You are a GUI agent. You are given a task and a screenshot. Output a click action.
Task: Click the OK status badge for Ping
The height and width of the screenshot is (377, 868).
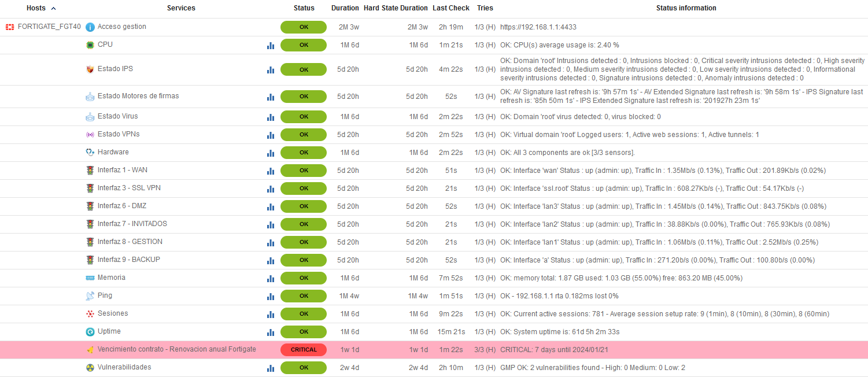coord(304,296)
